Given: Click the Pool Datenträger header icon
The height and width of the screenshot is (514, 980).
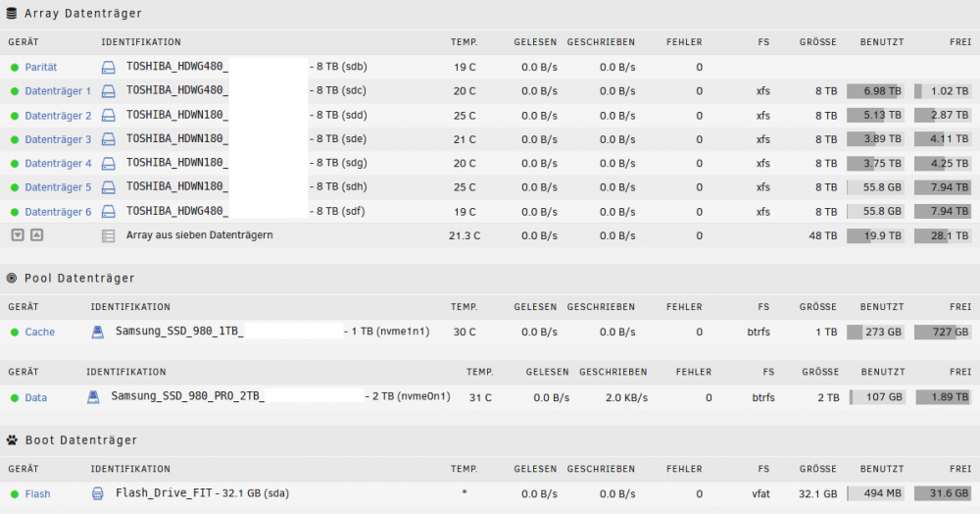Looking at the screenshot, I should [x=11, y=279].
